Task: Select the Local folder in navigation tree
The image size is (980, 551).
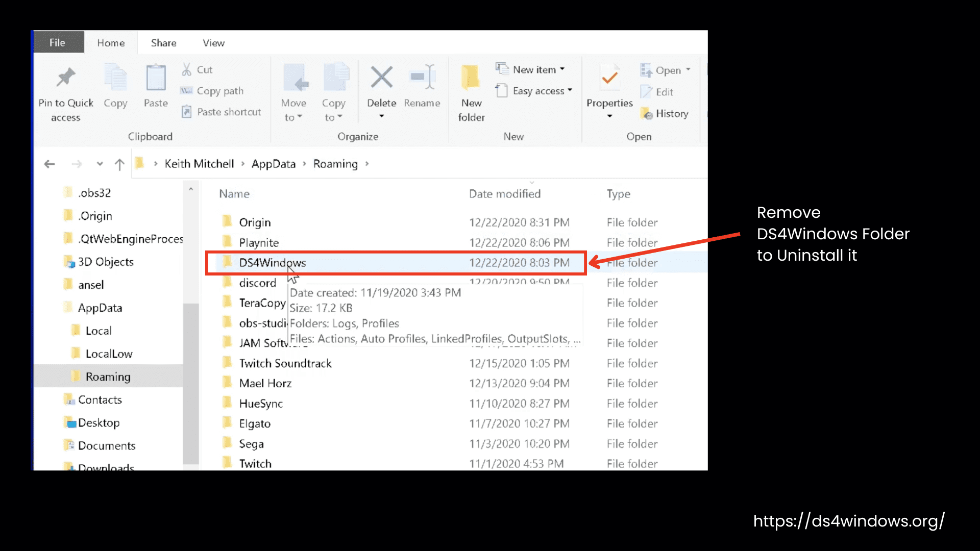Action: 99,331
